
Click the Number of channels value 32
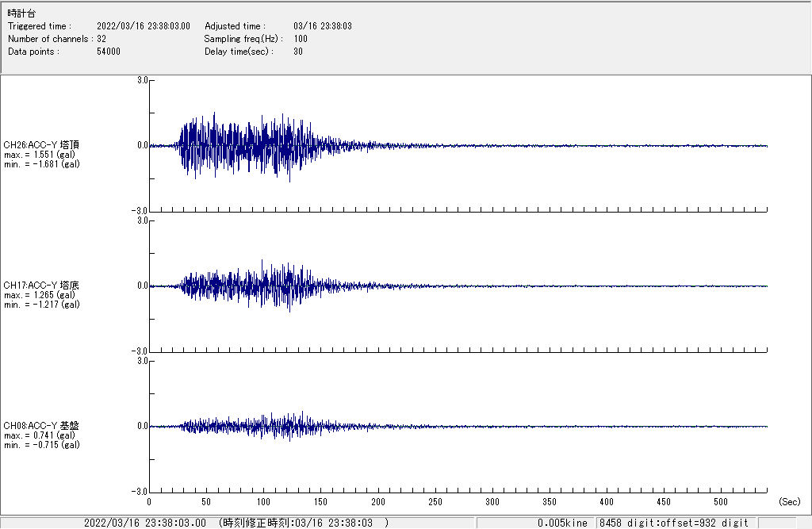101,39
